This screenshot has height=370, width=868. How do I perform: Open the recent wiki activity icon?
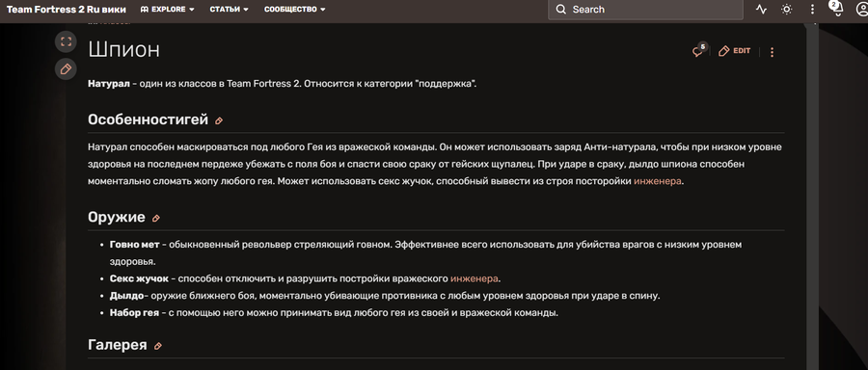pos(761,10)
